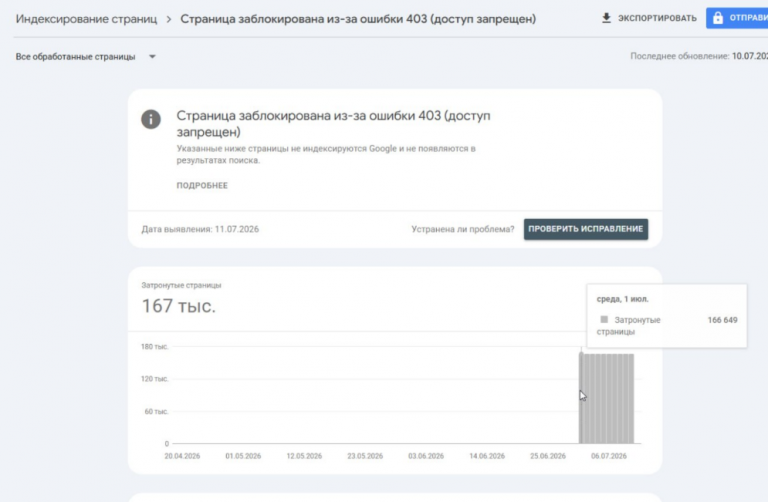Click the Затронутые страницы chart label
The image size is (768, 502).
(181, 285)
